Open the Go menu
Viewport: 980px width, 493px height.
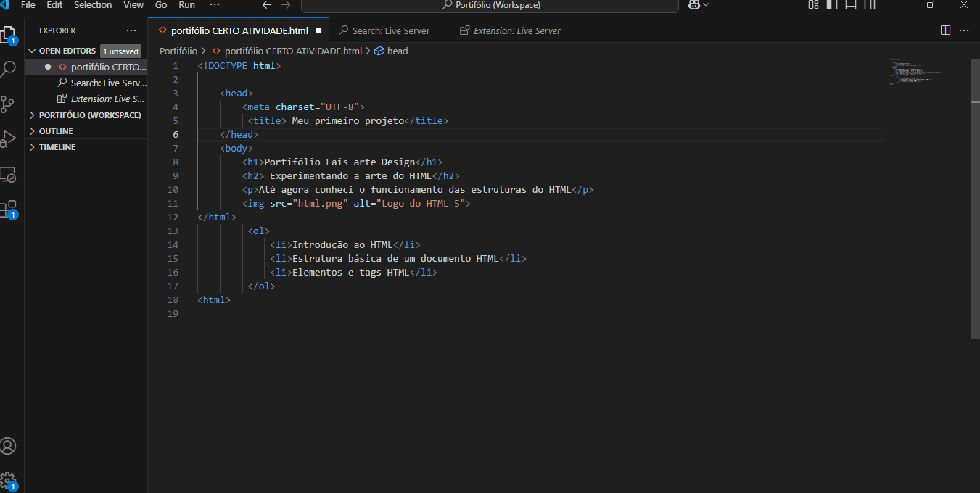coord(161,5)
